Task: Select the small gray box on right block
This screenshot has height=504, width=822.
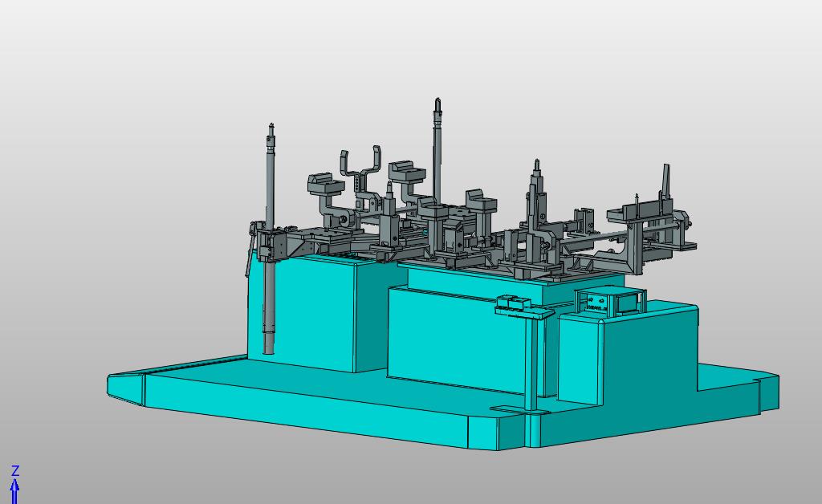Action: [x=610, y=301]
